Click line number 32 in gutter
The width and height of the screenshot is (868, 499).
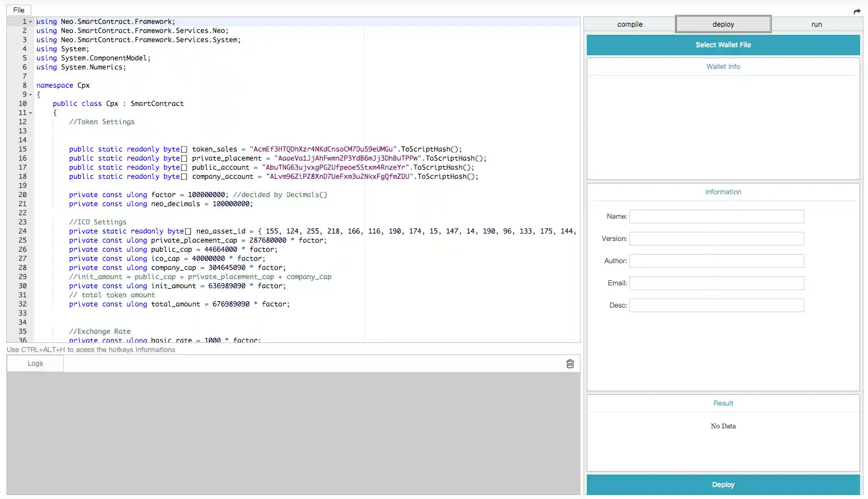(23, 304)
